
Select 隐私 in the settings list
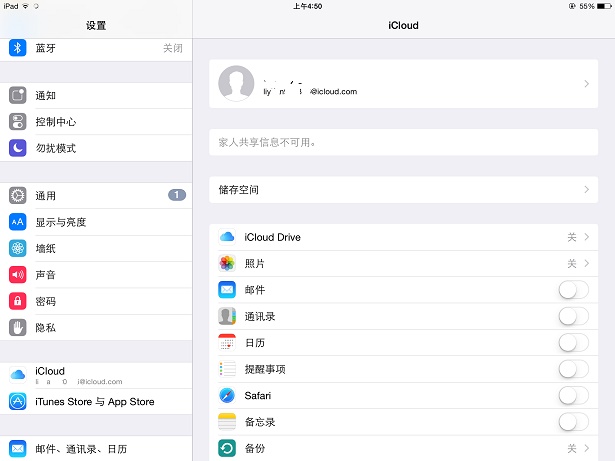(x=96, y=327)
